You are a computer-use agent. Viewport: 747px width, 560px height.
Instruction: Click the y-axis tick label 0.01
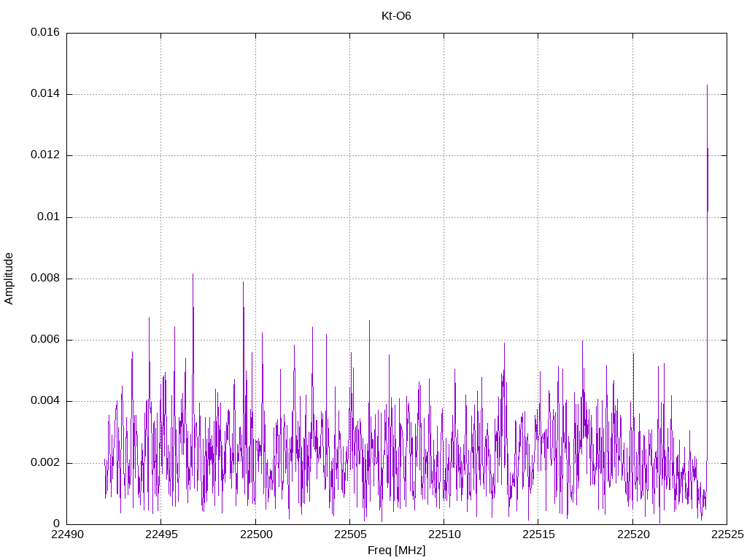point(50,217)
